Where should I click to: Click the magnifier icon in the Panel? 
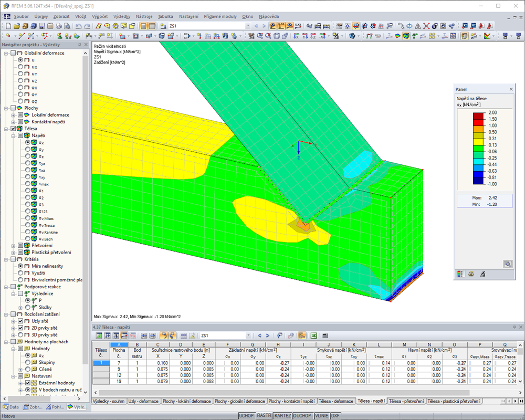(x=508, y=264)
